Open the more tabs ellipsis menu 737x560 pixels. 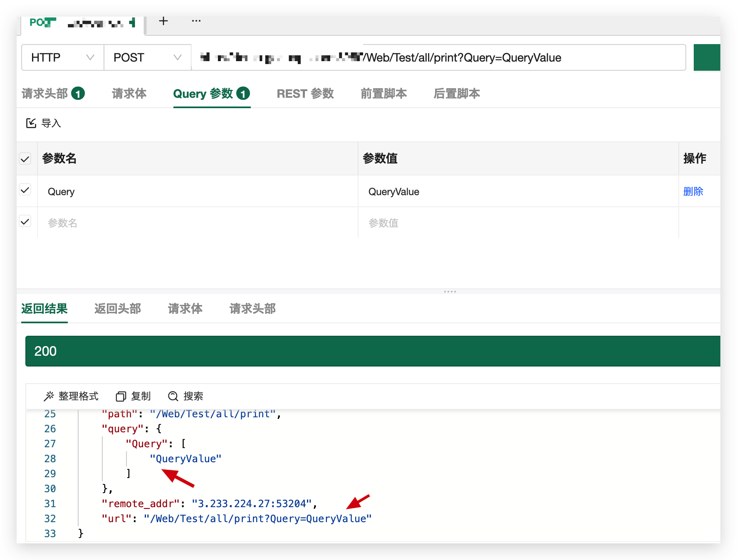196,21
